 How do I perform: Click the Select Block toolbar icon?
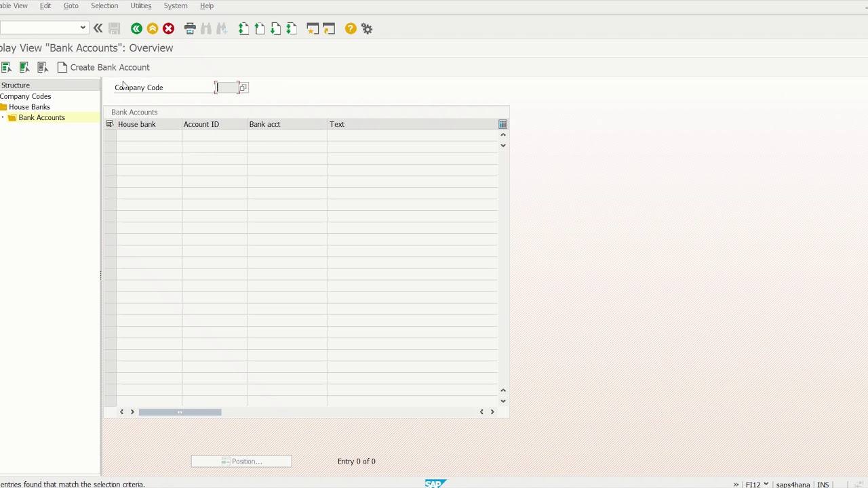24,67
